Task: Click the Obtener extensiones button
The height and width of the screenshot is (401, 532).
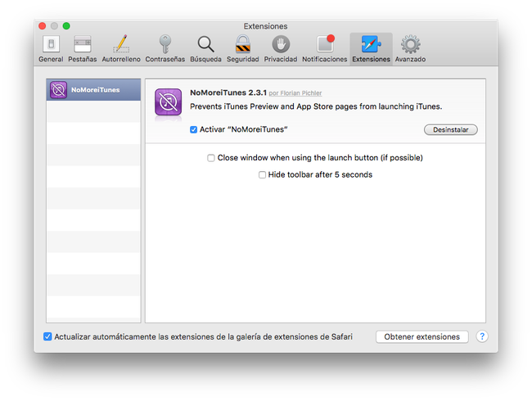Action: click(x=422, y=337)
